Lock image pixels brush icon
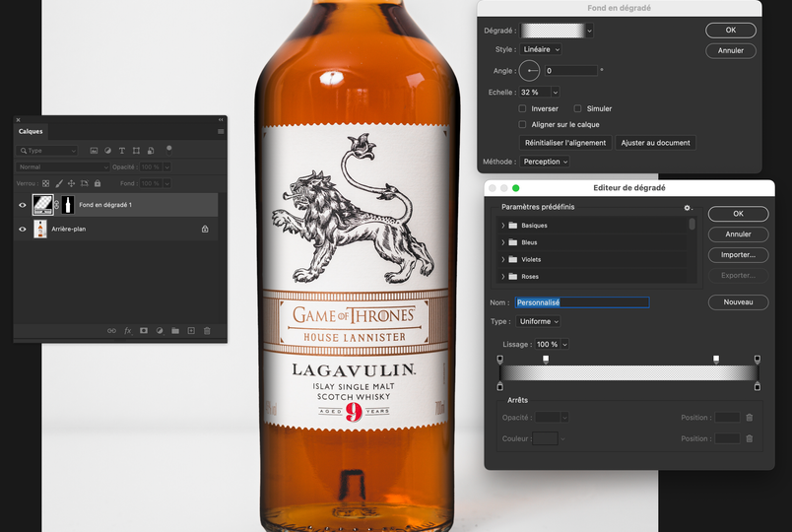This screenshot has height=532, width=792. tap(59, 183)
